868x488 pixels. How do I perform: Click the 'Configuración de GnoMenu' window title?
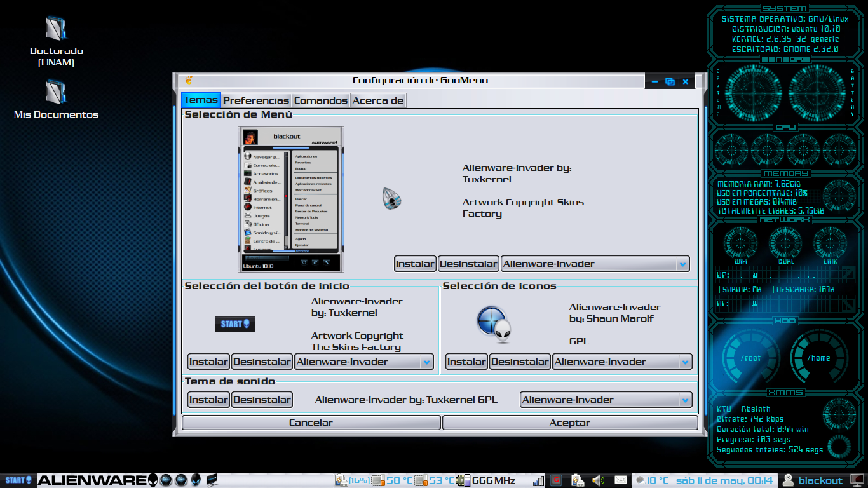pos(420,81)
